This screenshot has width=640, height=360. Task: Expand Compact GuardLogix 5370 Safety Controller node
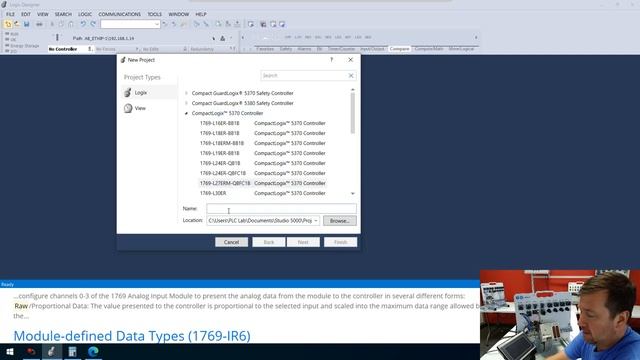coord(187,93)
